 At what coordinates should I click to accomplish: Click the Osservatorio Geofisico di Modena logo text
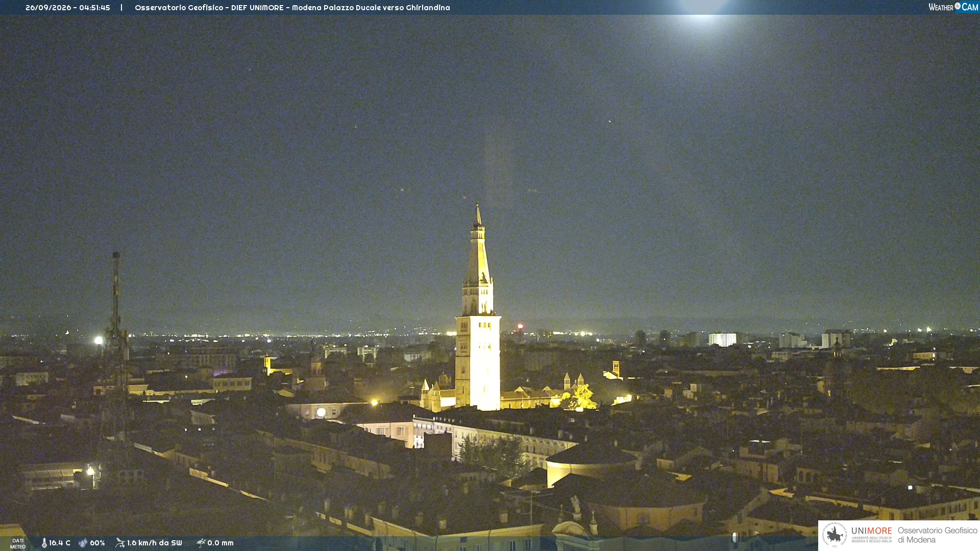pos(937,535)
